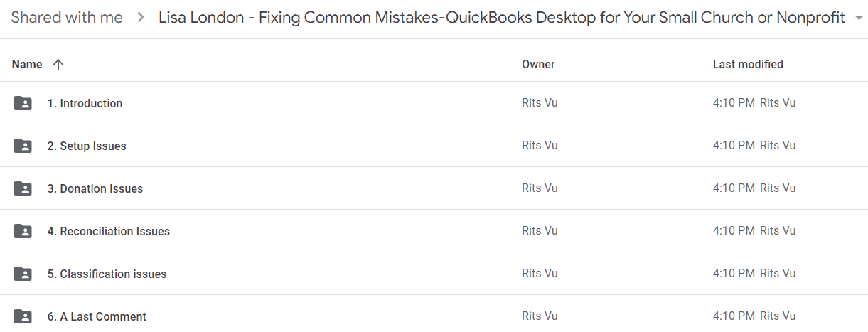Click the shared folder icon beside Donation Issues
The height and width of the screenshot is (332, 868).
(x=23, y=188)
